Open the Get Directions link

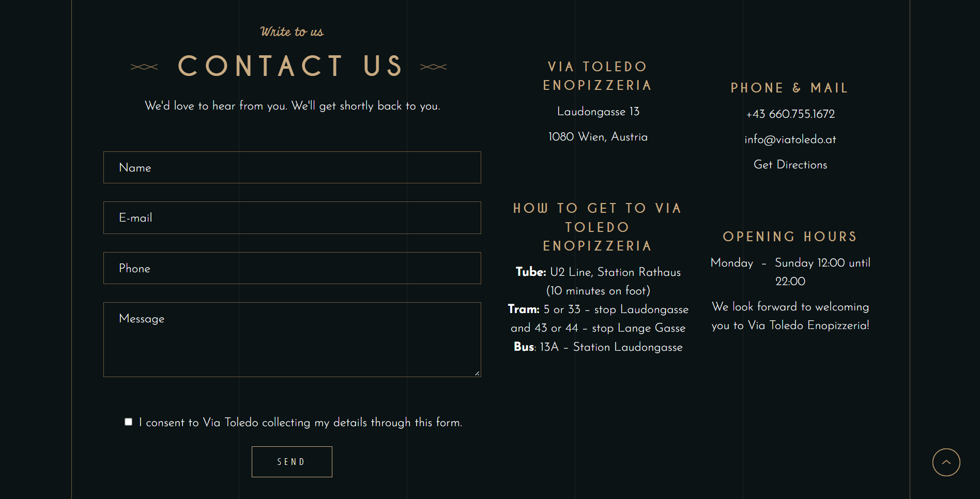click(790, 165)
